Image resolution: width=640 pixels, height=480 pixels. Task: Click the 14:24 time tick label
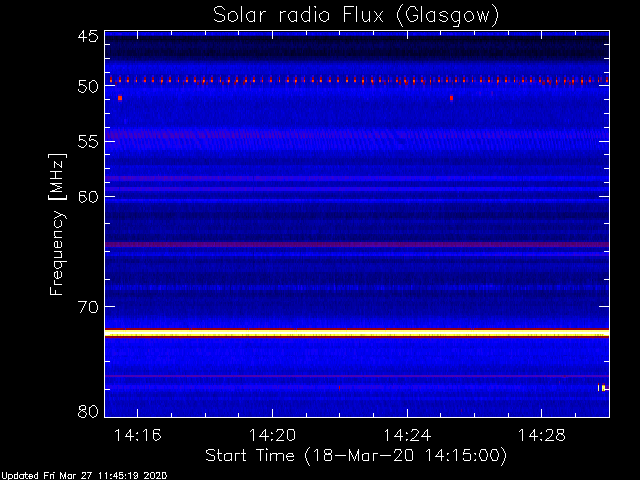point(407,435)
